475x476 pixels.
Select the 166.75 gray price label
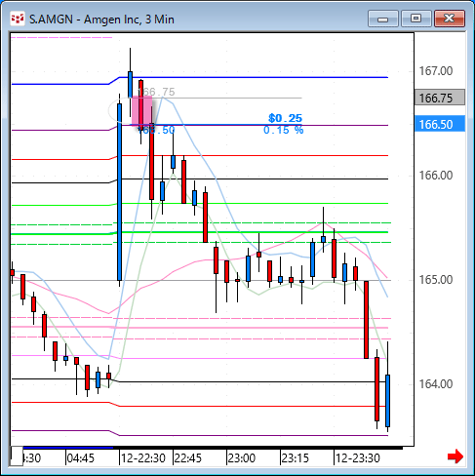click(440, 98)
